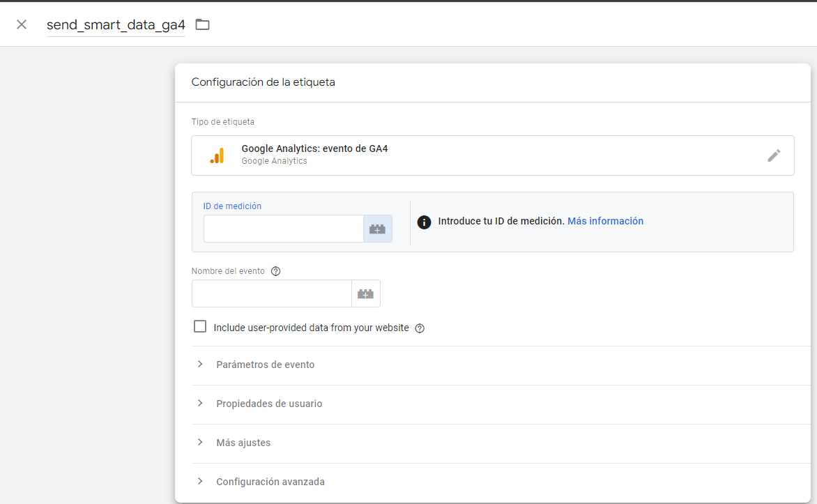Open the variable picker for ID de medición
817x504 pixels.
[377, 228]
